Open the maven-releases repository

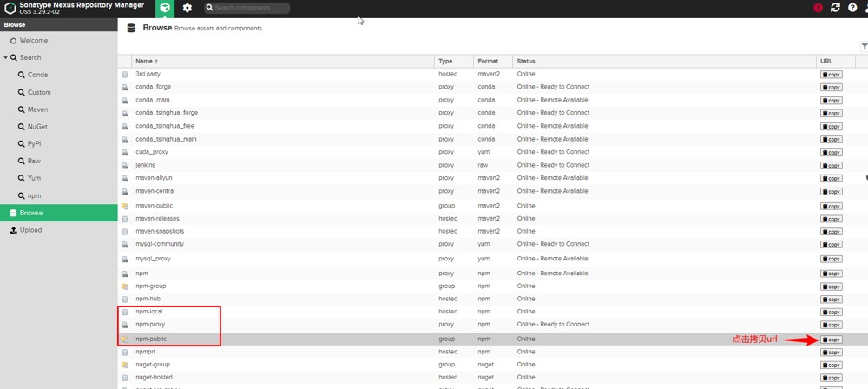157,218
